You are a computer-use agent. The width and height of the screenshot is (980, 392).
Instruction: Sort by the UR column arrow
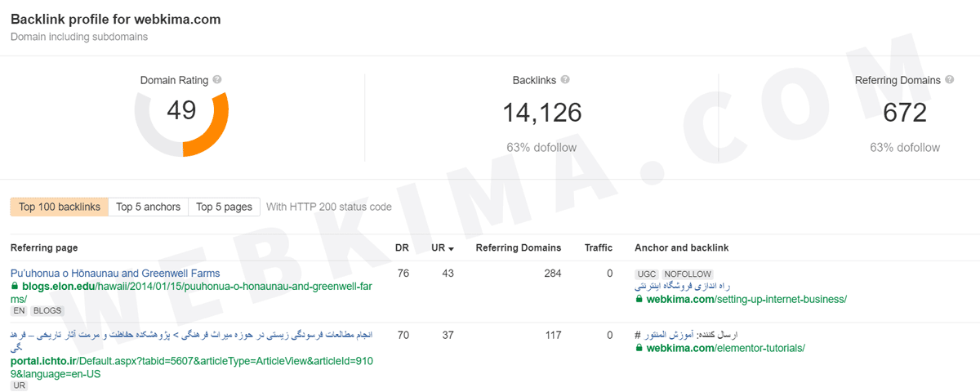click(451, 248)
